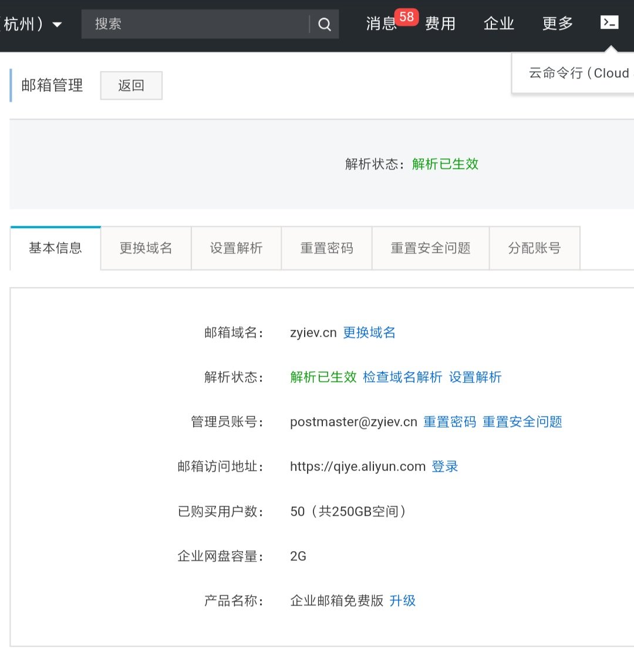Switch to the 重置安全问题 tab

[x=430, y=248]
